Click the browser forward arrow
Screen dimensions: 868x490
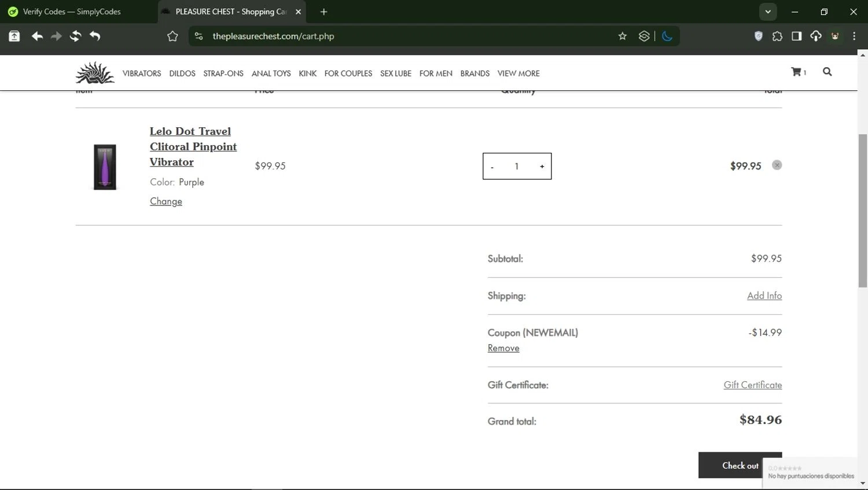pyautogui.click(x=56, y=36)
